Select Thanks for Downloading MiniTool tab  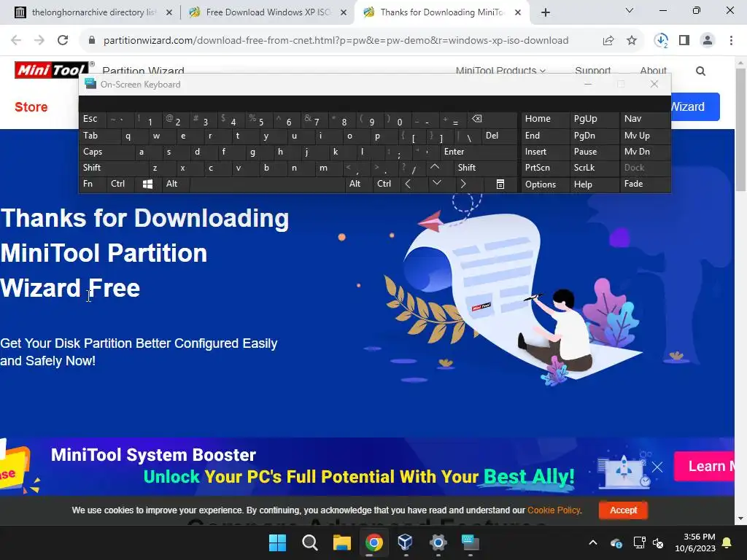point(441,12)
